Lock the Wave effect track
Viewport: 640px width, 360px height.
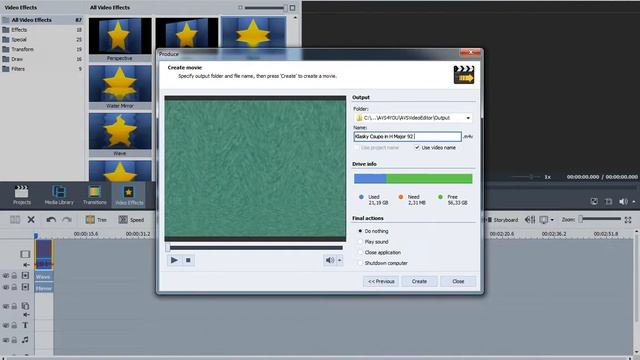(14, 276)
